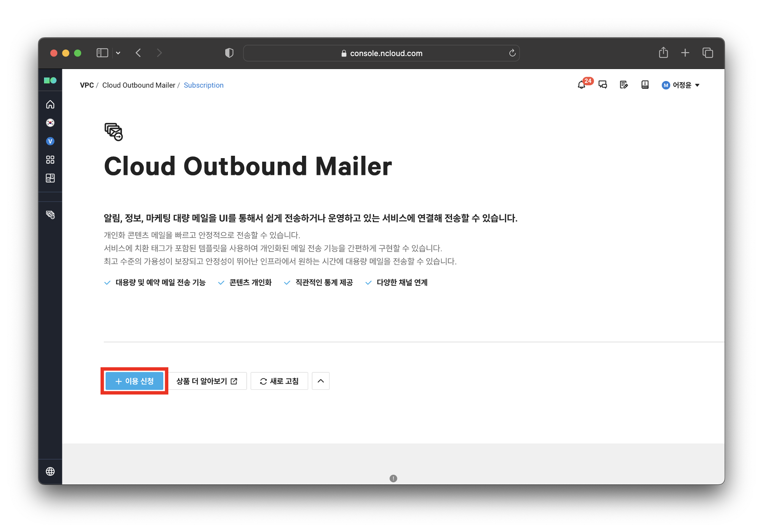Open Safari sidebar options chevron

pyautogui.click(x=118, y=53)
